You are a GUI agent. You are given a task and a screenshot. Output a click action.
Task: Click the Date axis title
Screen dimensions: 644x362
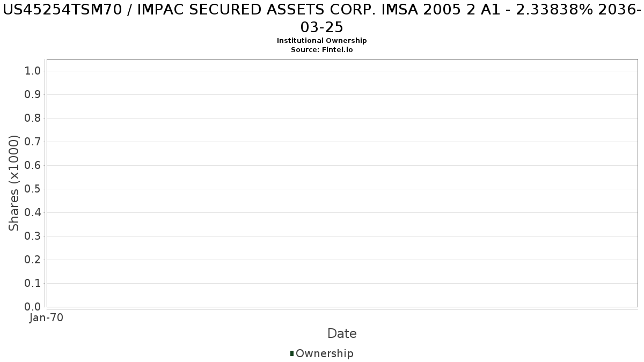pos(342,334)
